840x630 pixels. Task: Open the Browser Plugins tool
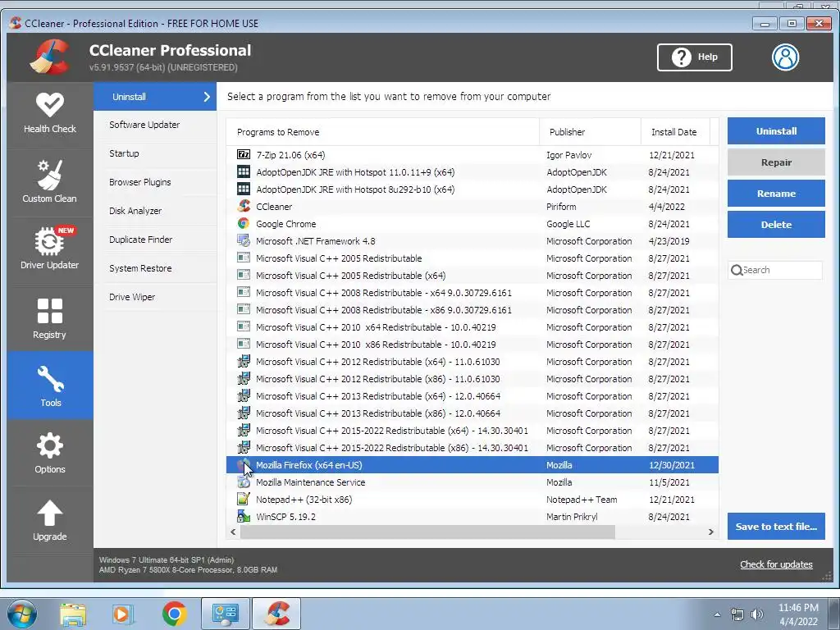tap(155, 182)
